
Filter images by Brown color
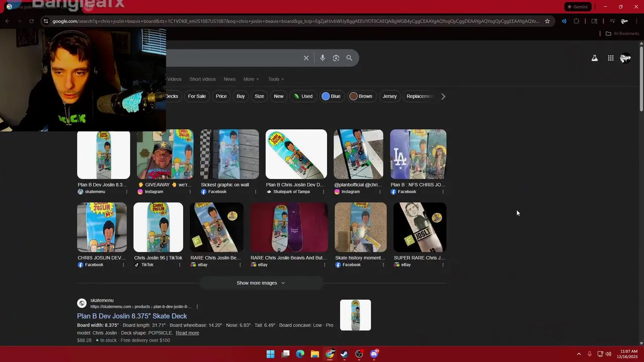click(361, 96)
